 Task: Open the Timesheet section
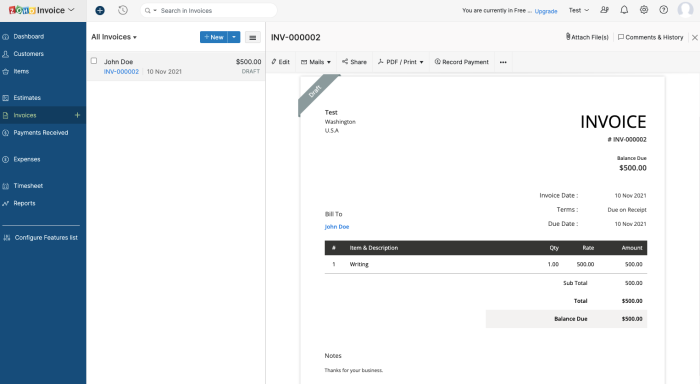click(28, 186)
